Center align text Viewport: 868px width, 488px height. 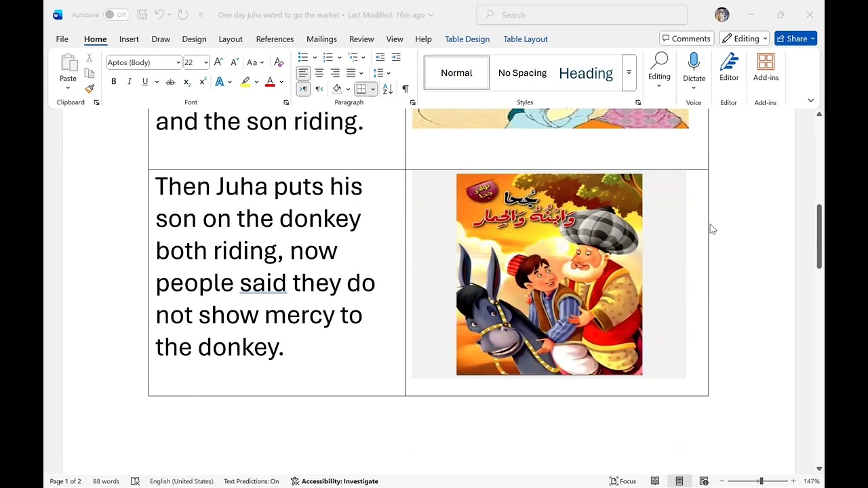[319, 73]
